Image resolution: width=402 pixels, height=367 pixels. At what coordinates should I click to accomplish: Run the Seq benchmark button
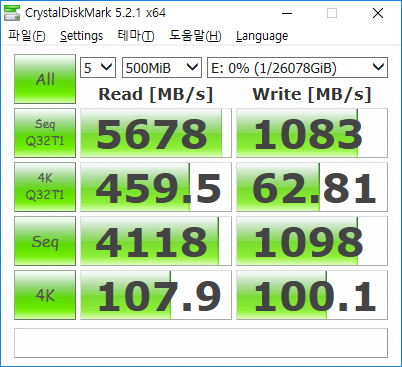[45, 241]
